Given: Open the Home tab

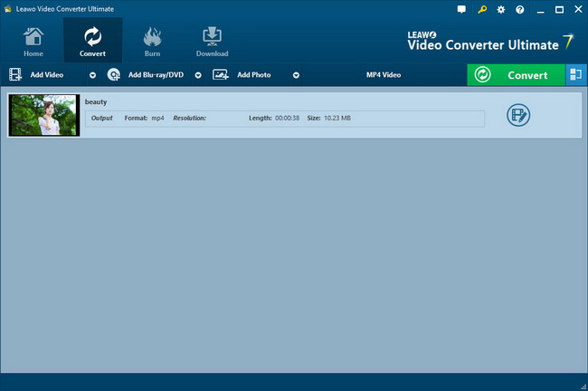Looking at the screenshot, I should pos(33,41).
